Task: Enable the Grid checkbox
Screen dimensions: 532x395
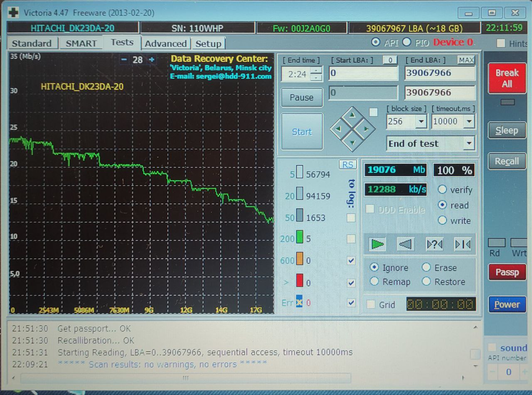Action: click(x=371, y=304)
